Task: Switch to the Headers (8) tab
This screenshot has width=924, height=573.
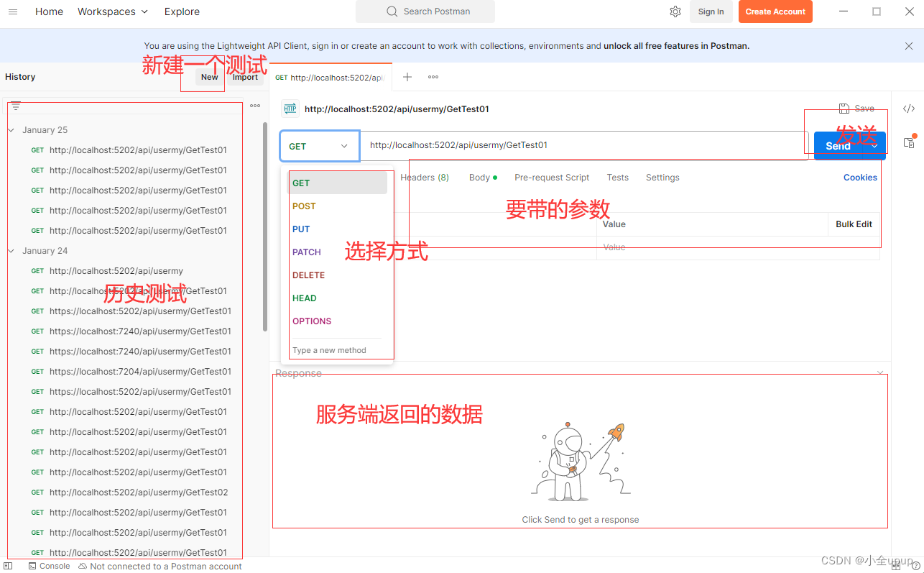Action: point(424,178)
